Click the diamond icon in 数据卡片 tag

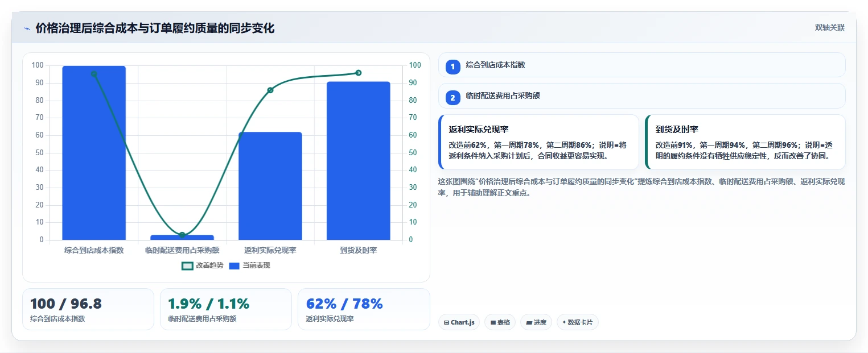(564, 322)
